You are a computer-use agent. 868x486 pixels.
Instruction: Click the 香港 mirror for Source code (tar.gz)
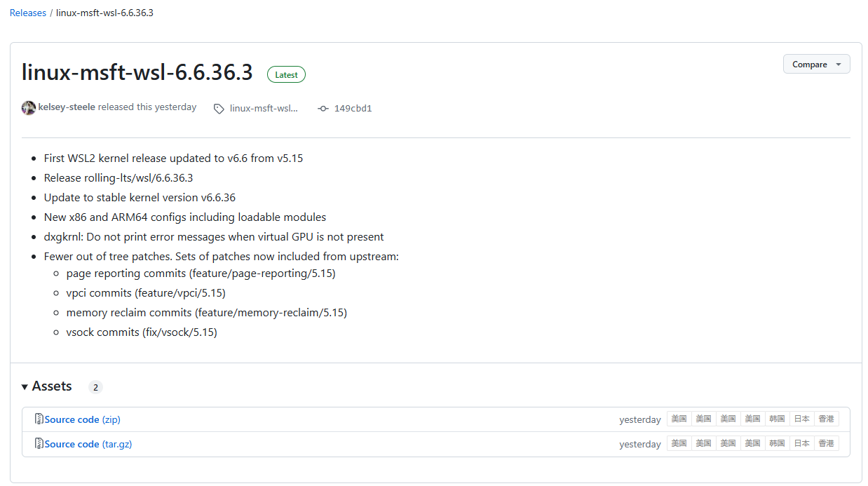point(827,443)
